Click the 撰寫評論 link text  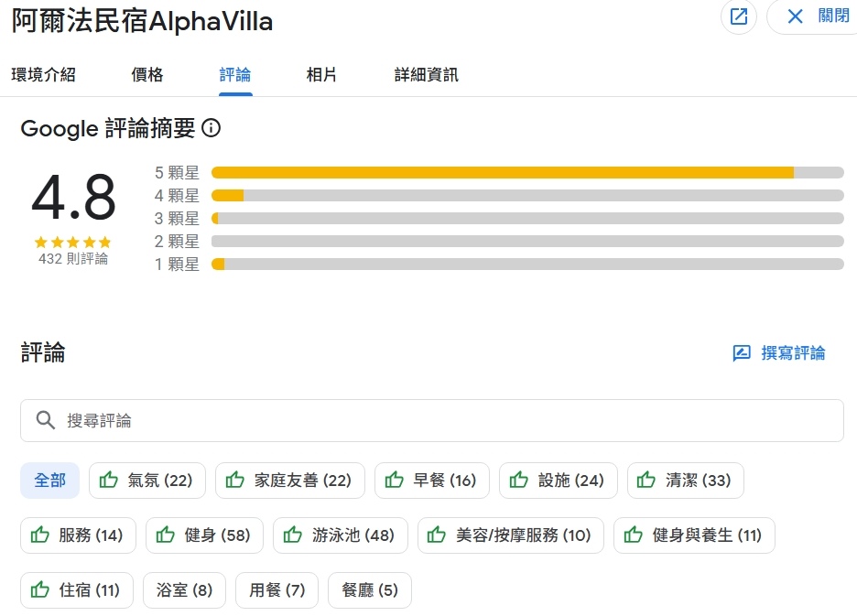tap(793, 353)
